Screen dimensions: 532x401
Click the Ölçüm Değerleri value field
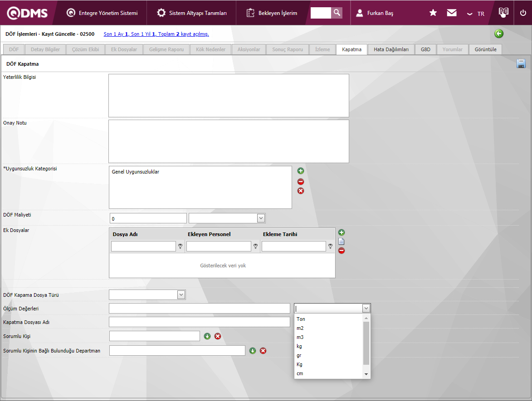tap(200, 309)
